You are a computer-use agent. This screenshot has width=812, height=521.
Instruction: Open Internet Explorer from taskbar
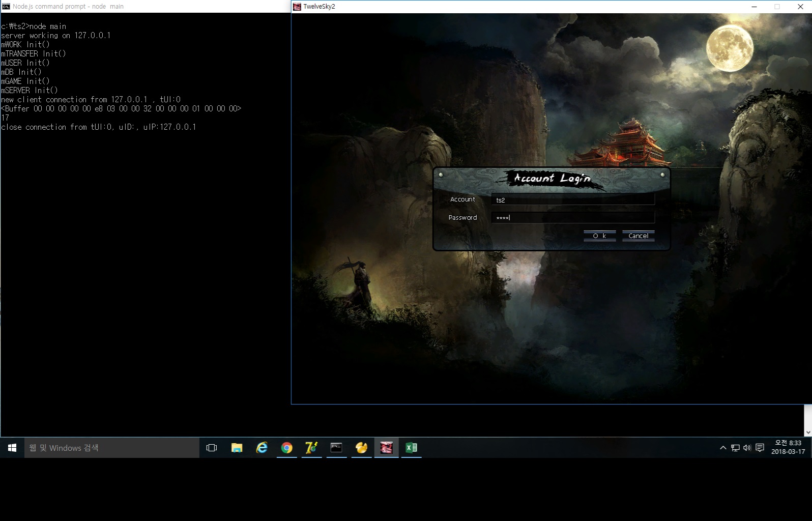262,448
